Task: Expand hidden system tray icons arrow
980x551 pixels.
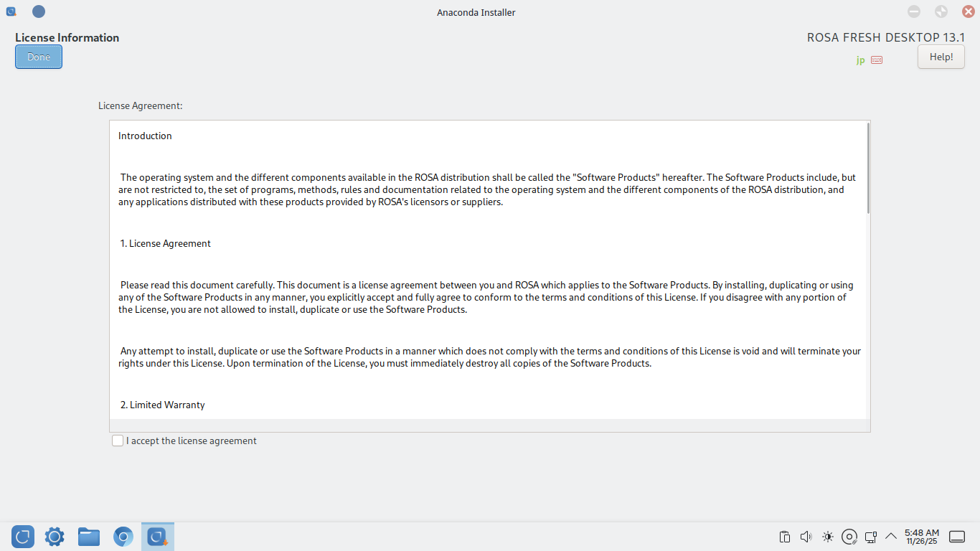Action: [x=891, y=537]
